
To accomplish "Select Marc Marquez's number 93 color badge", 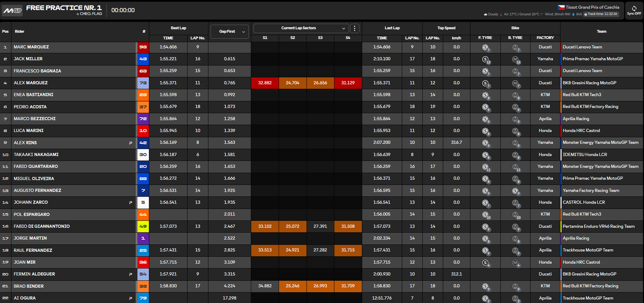I will click(143, 47).
